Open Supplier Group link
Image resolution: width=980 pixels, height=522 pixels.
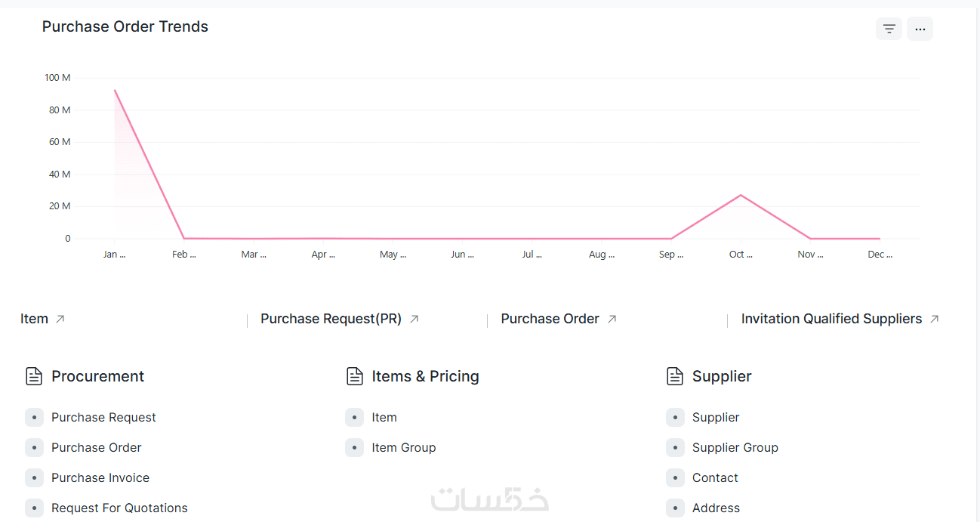click(735, 447)
